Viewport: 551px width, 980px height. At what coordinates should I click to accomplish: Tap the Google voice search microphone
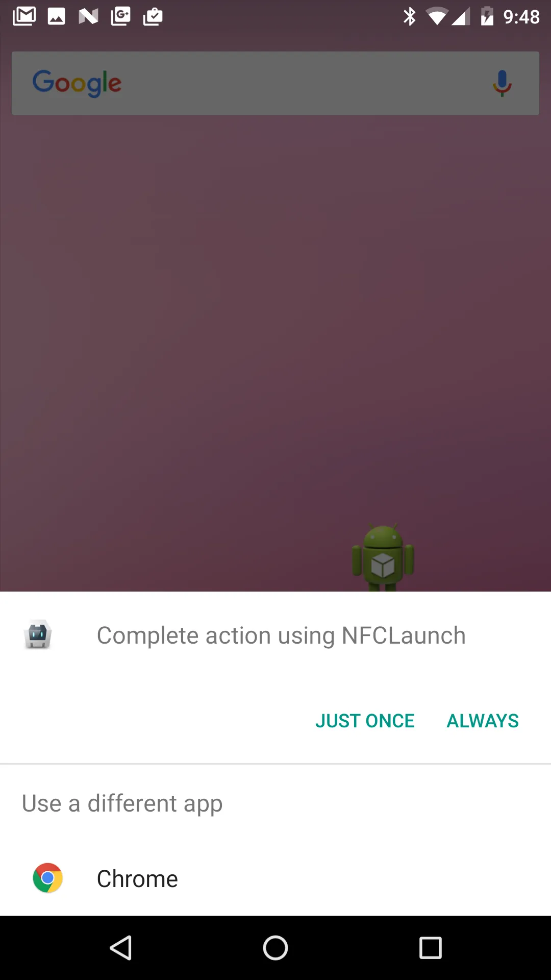pos(502,83)
